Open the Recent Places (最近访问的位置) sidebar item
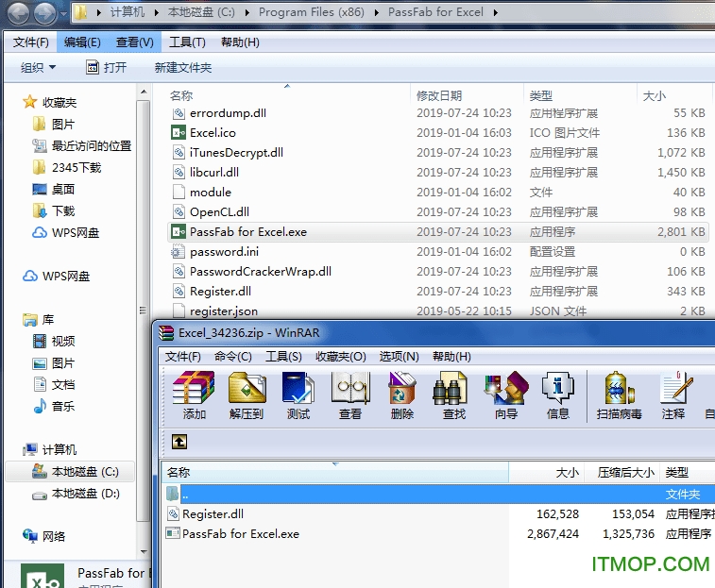Viewport: 715px width, 588px height. point(82,146)
